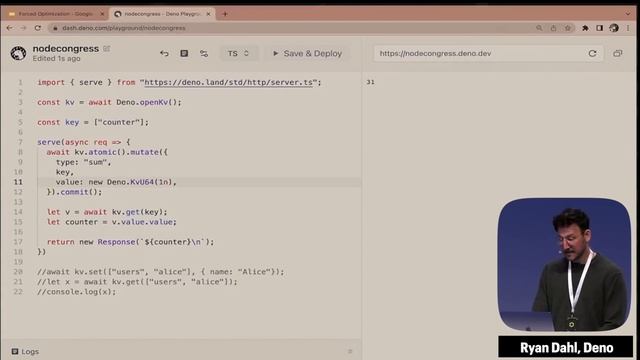Click the zoom magnifier icon in address bar
The image size is (640, 360).
(x=539, y=28)
